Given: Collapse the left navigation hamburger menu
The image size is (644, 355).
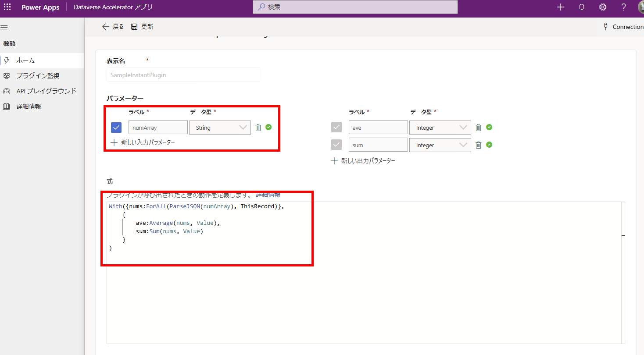Looking at the screenshot, I should click(x=4, y=27).
